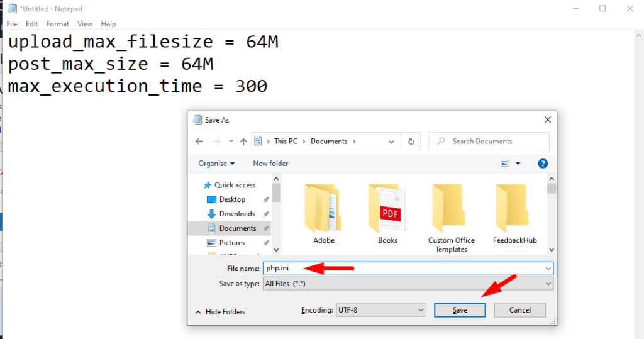The width and height of the screenshot is (644, 339).
Task: Open recent locations dropdown arrow
Action: [231, 142]
